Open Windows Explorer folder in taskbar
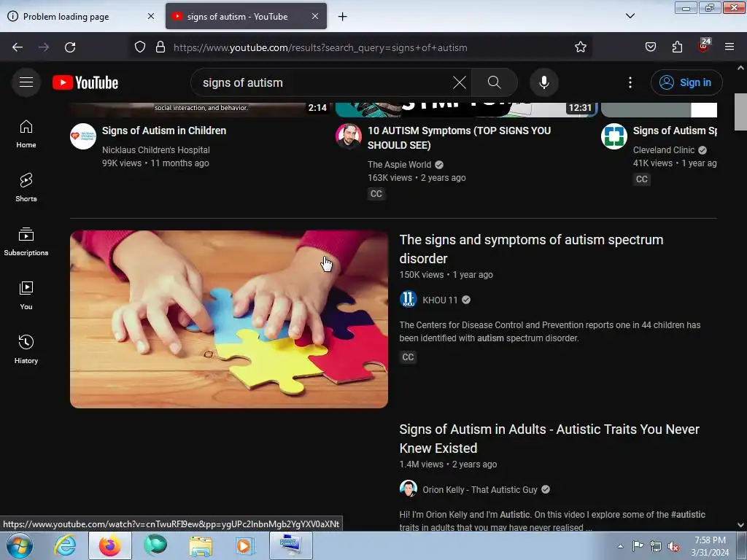Viewport: 747px width, 560px height. [x=201, y=545]
